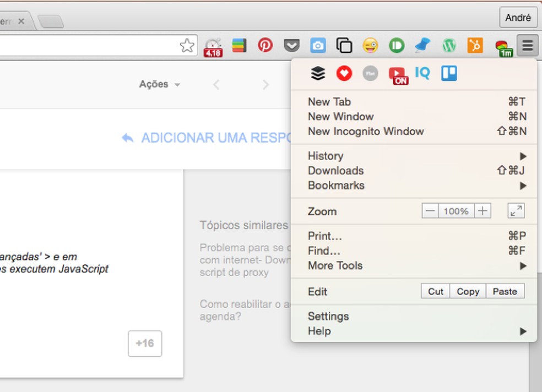Open the Buffer stacked layers extension

pyautogui.click(x=318, y=73)
